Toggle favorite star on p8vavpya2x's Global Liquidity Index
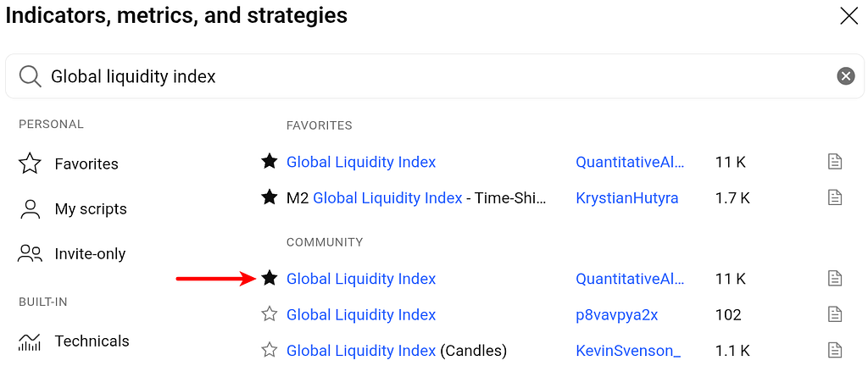The width and height of the screenshot is (868, 366). pyautogui.click(x=269, y=314)
